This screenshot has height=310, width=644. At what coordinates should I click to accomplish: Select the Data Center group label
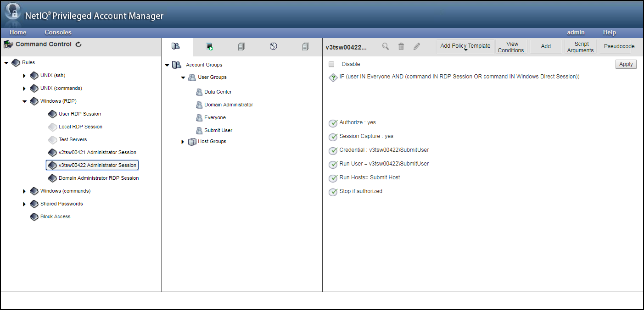(x=218, y=92)
